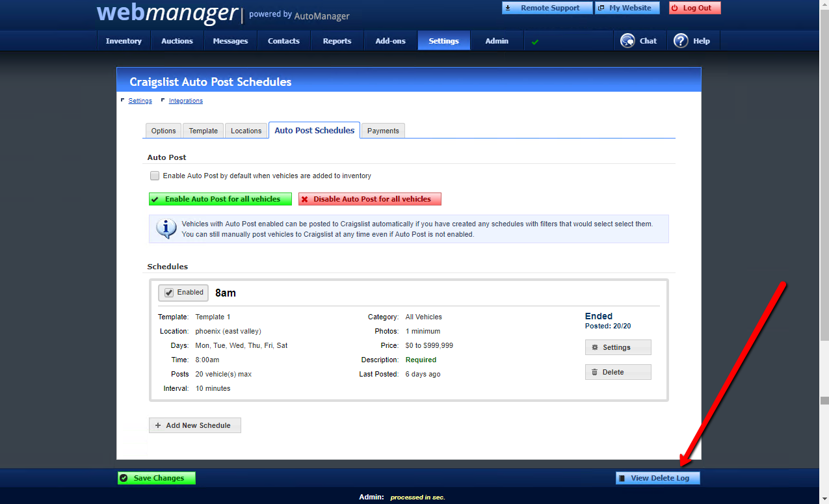Click Add New Schedule button
829x504 pixels.
[194, 425]
